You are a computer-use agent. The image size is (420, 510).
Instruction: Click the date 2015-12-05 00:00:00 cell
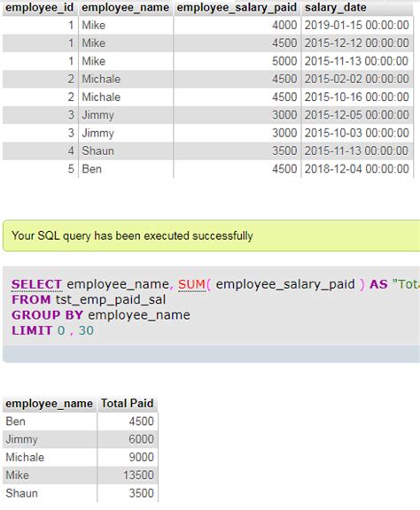357,115
